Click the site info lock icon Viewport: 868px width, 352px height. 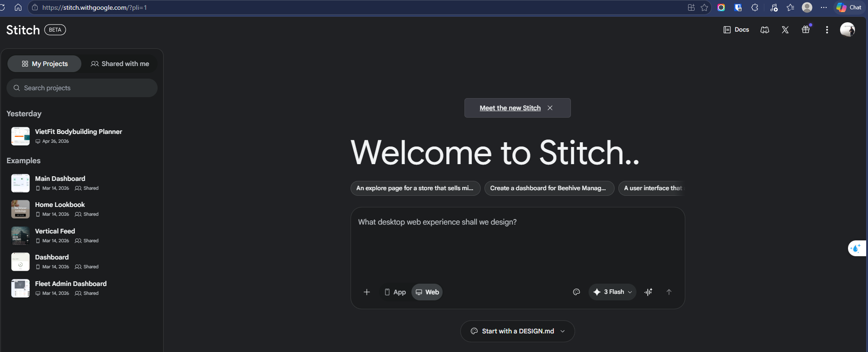(x=35, y=7)
